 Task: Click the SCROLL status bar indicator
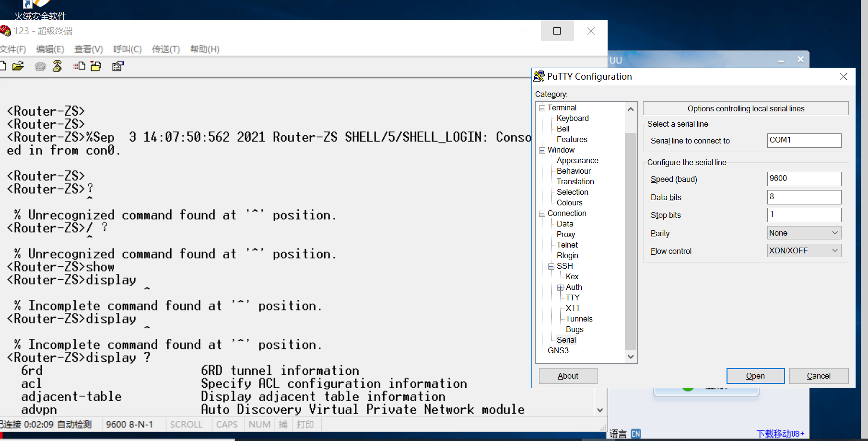[186, 425]
